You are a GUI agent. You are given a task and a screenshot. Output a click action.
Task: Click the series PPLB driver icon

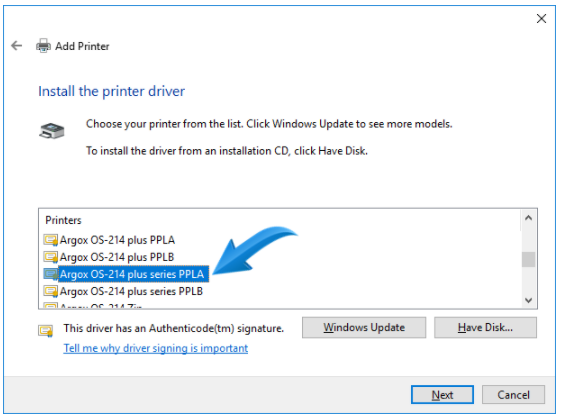(x=50, y=291)
